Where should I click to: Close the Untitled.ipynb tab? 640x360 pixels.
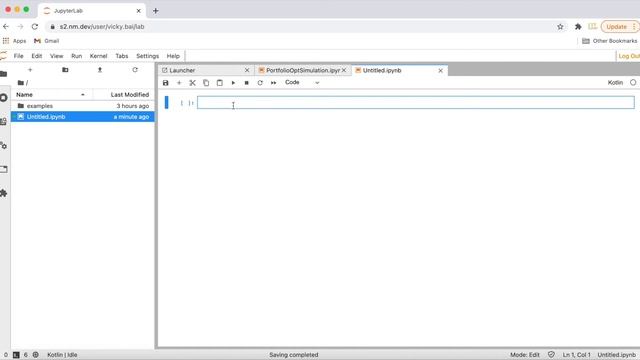pos(440,70)
